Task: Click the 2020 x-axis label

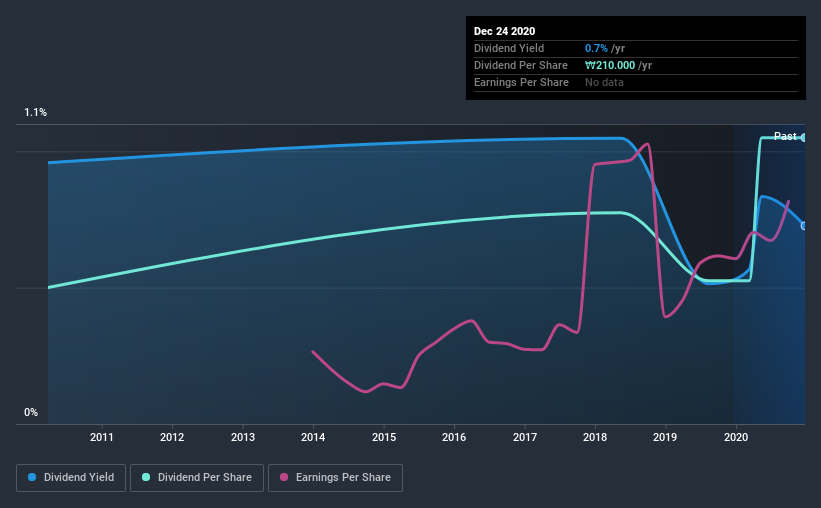Action: point(736,437)
